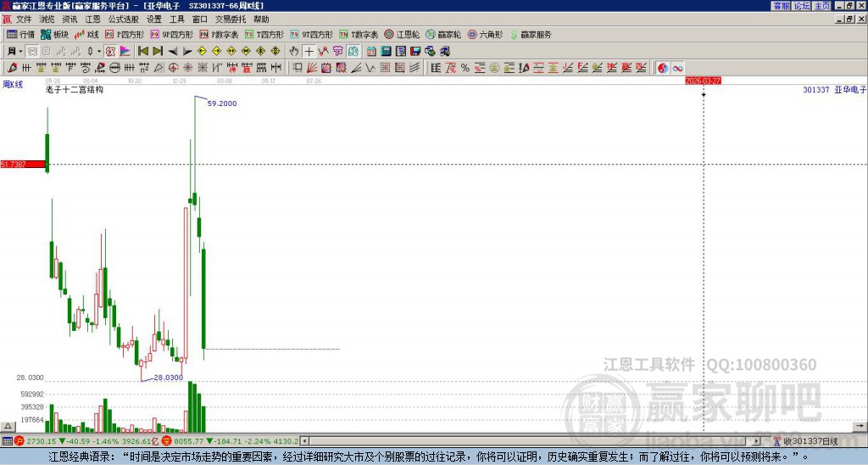Click the right arrow at chart bottom-right

[860, 426]
